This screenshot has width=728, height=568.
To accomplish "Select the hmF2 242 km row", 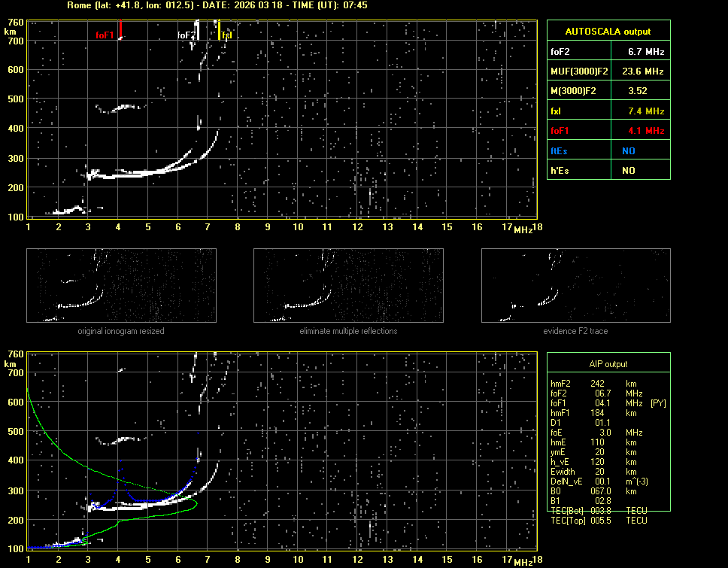I will point(598,384).
